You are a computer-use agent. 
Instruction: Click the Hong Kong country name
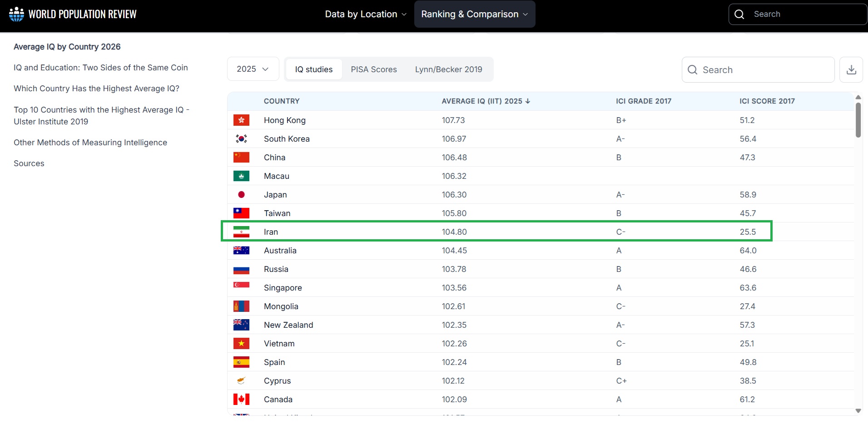pyautogui.click(x=285, y=120)
